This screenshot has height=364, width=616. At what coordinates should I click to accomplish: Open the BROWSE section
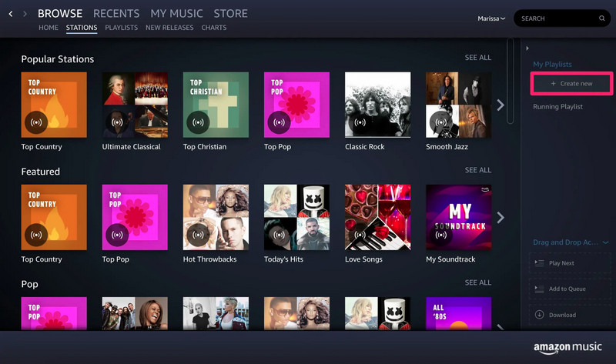click(x=60, y=13)
